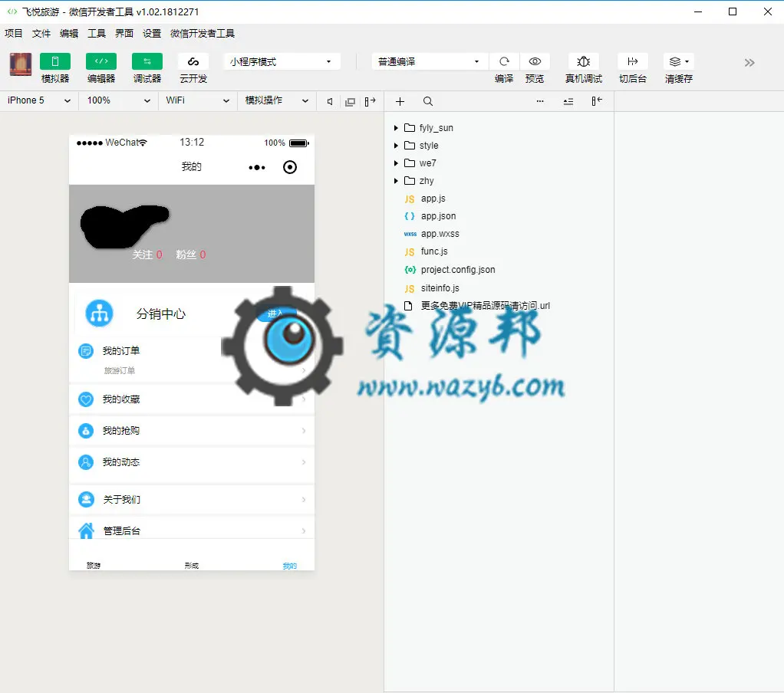The width and height of the screenshot is (784, 693).
Task: Open func.js file
Action: point(434,251)
